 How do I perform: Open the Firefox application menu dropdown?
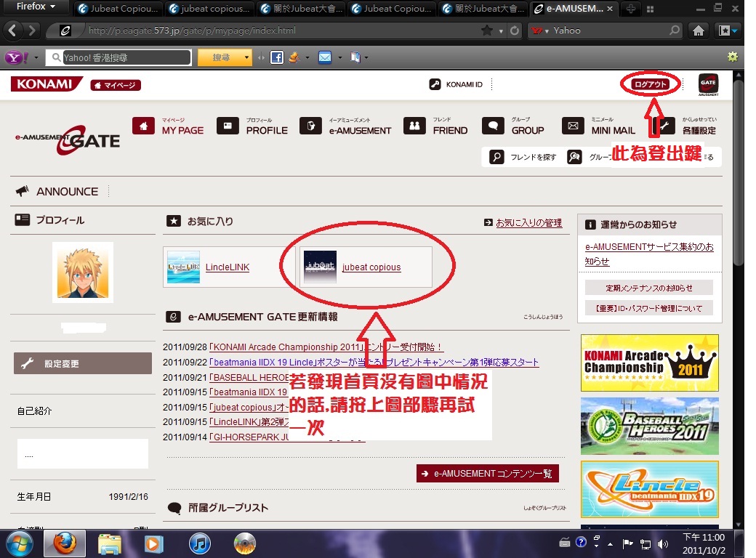(x=36, y=7)
